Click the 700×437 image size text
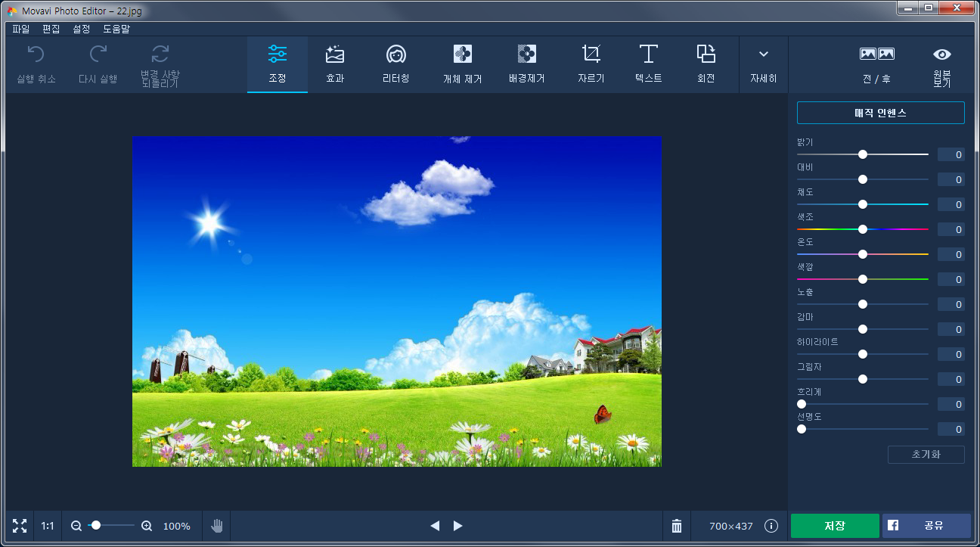The width and height of the screenshot is (980, 547). tap(731, 526)
